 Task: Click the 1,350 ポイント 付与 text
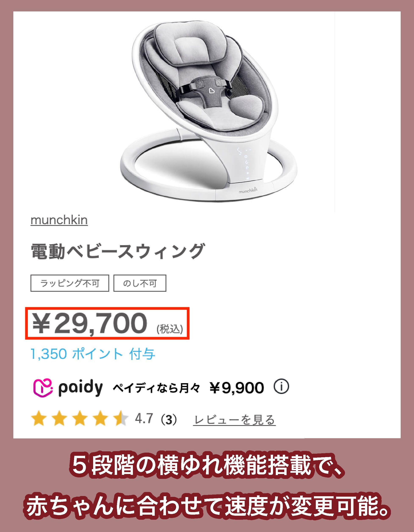point(93,354)
